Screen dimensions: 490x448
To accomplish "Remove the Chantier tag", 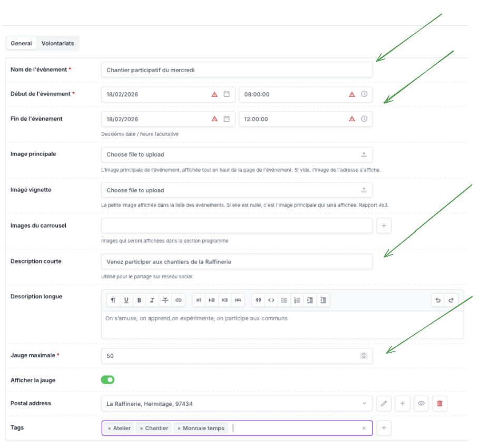I will (x=141, y=428).
